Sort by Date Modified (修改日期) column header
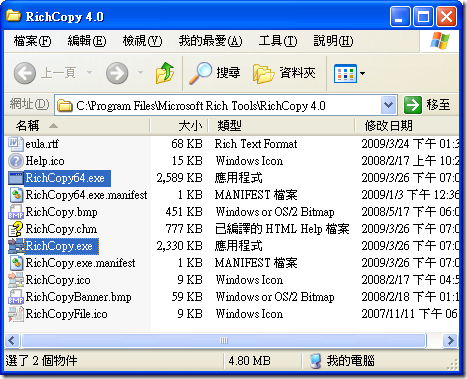This screenshot has width=467, height=379. point(407,126)
